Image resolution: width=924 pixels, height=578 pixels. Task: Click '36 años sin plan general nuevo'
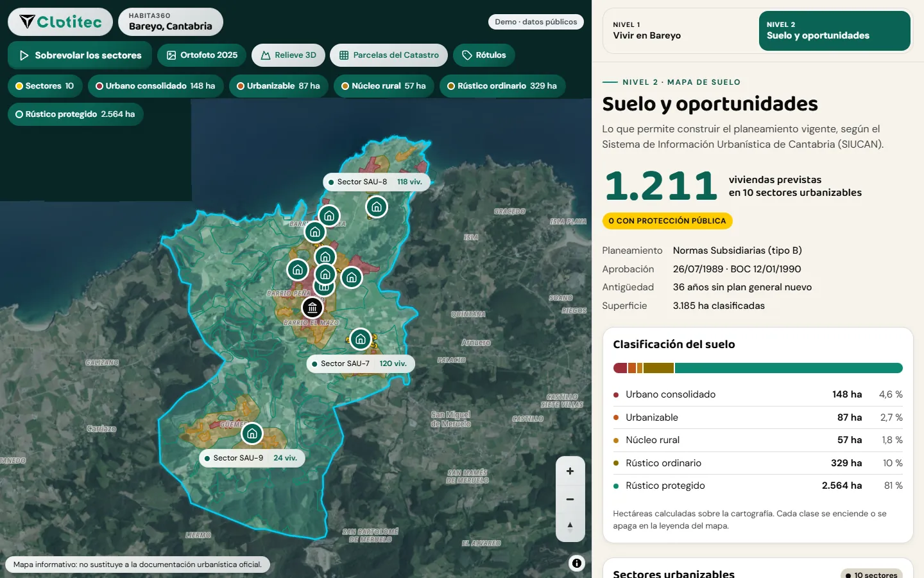(x=742, y=287)
